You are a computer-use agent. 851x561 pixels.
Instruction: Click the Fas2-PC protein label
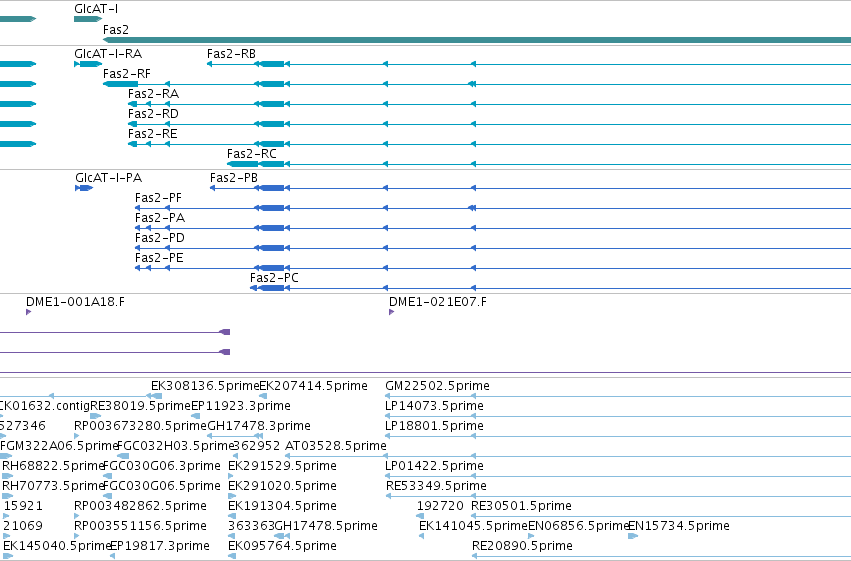274,278
